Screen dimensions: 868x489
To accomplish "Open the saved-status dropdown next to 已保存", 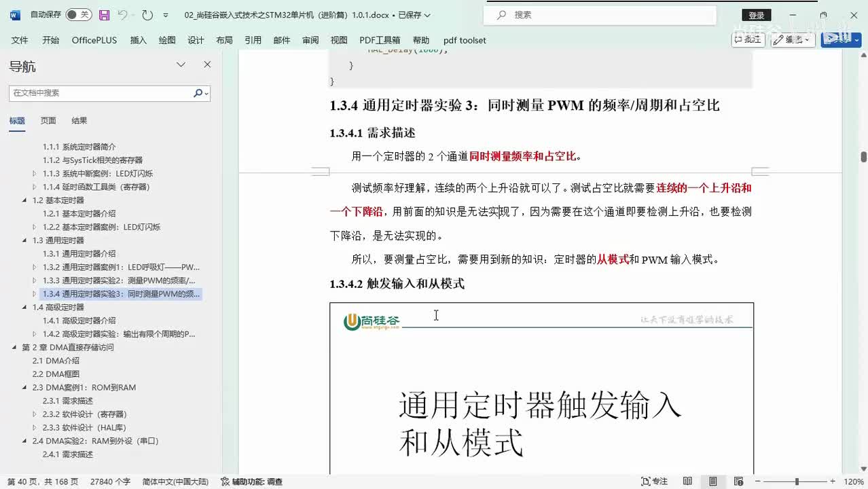I will pos(427,15).
